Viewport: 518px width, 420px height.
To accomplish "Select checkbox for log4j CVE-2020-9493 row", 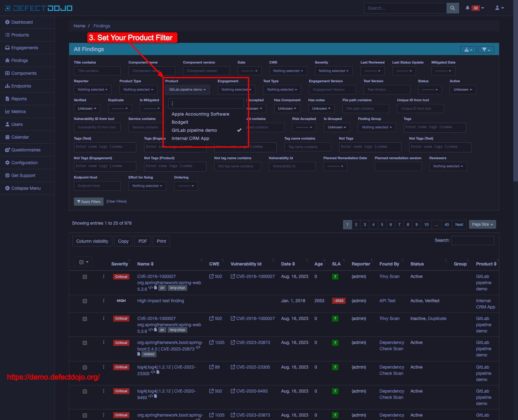I will coord(85,391).
